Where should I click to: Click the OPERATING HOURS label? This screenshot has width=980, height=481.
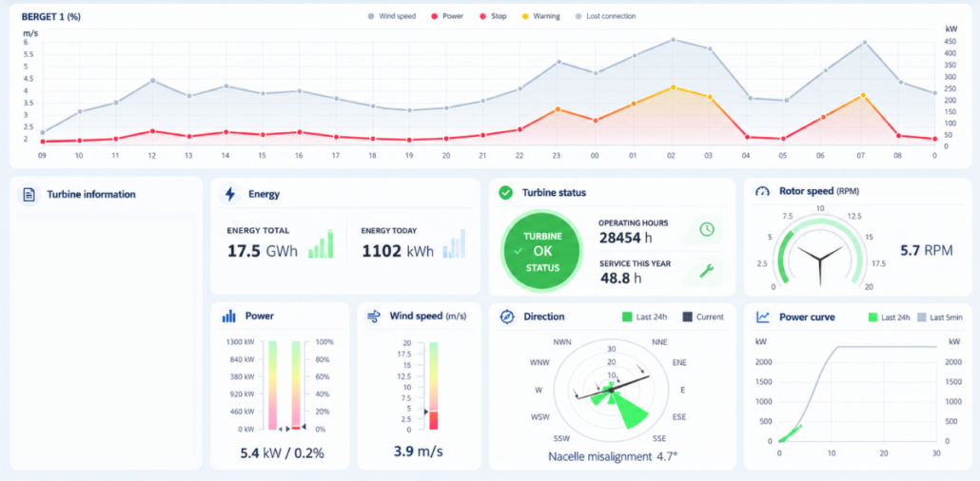click(633, 223)
